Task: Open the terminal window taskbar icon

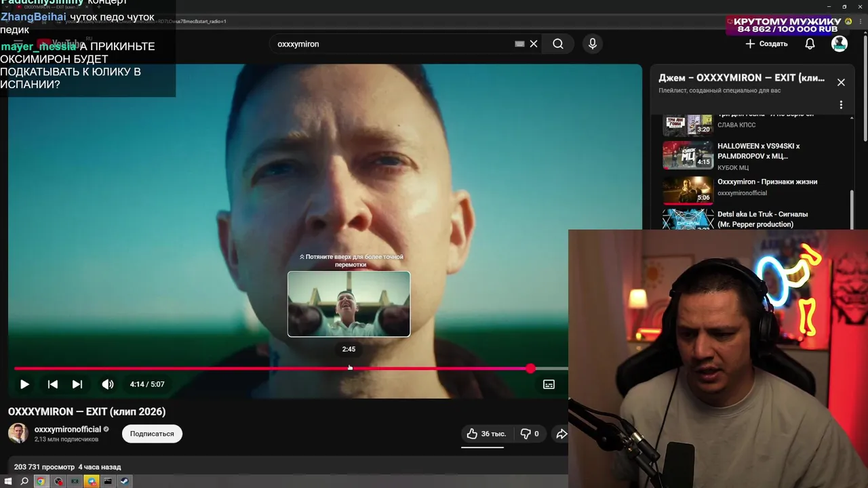Action: point(108,481)
